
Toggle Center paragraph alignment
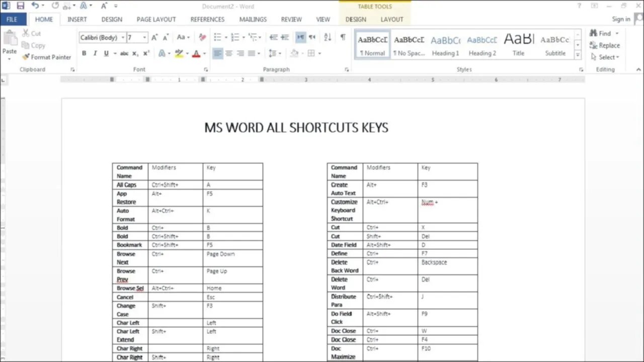point(229,53)
